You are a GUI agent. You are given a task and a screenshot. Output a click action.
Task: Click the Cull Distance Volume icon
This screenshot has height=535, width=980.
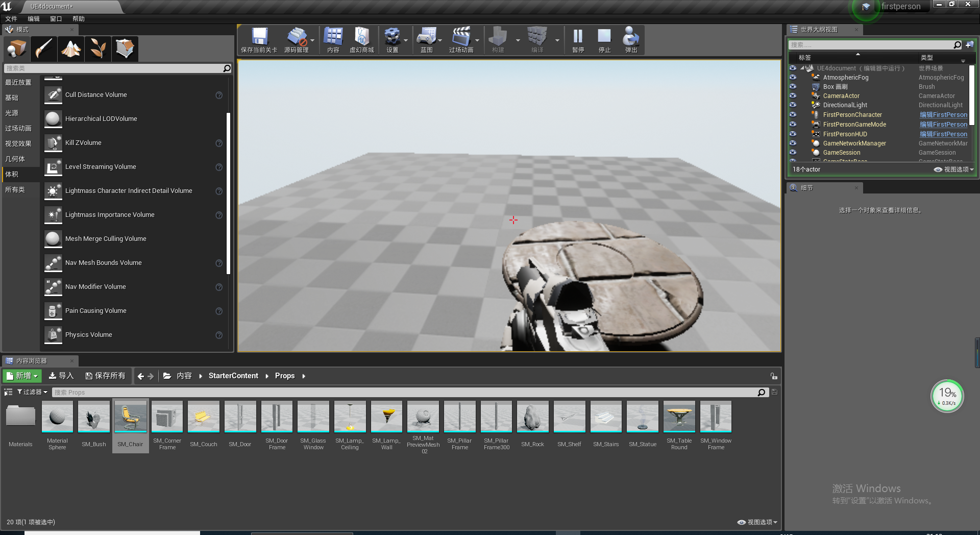coord(53,95)
